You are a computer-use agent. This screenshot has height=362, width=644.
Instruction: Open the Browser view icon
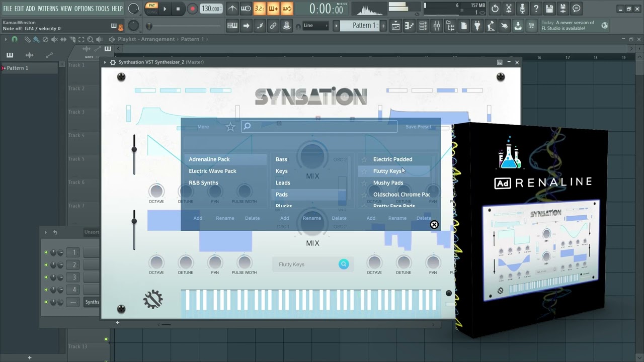450,26
